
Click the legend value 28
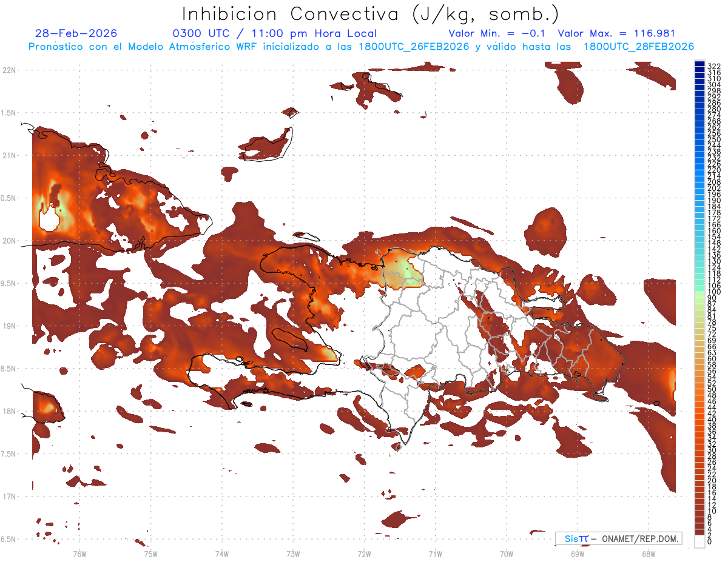(x=712, y=457)
